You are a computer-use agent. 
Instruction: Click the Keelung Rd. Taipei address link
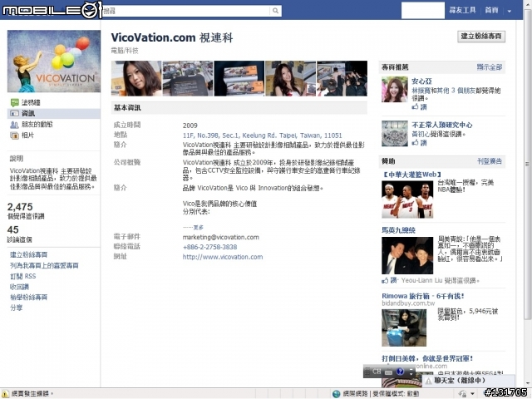(263, 135)
